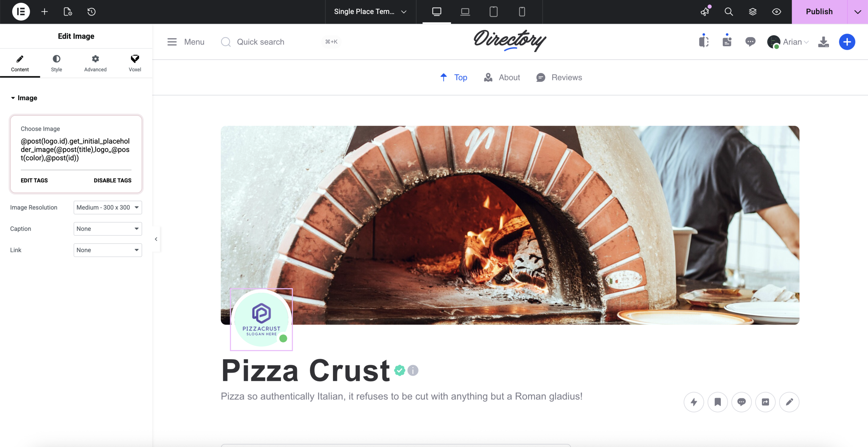Switch to tablet portrait view

pyautogui.click(x=494, y=12)
